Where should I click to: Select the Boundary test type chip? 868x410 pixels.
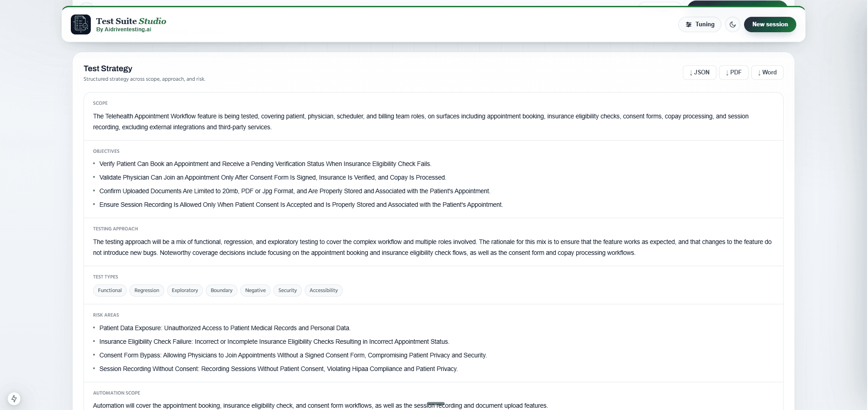click(x=222, y=290)
